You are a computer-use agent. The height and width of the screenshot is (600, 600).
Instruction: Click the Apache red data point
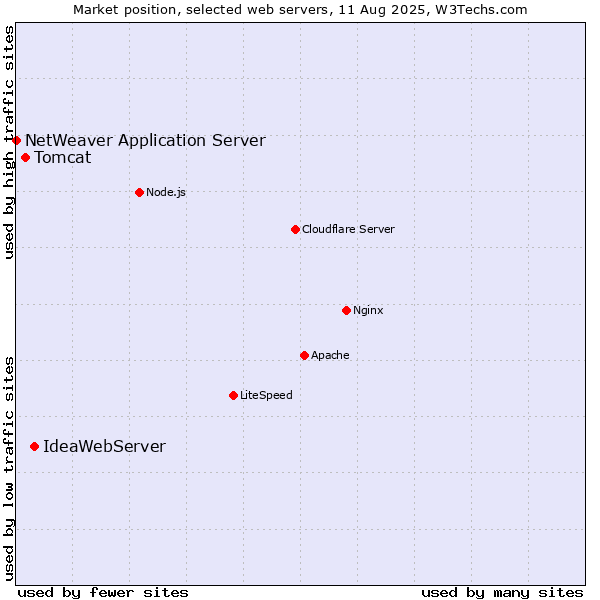click(305, 356)
